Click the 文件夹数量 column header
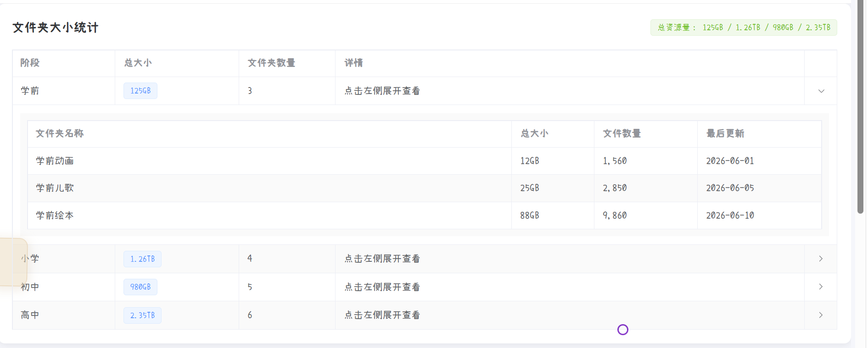Image resolution: width=868 pixels, height=348 pixels. (272, 63)
